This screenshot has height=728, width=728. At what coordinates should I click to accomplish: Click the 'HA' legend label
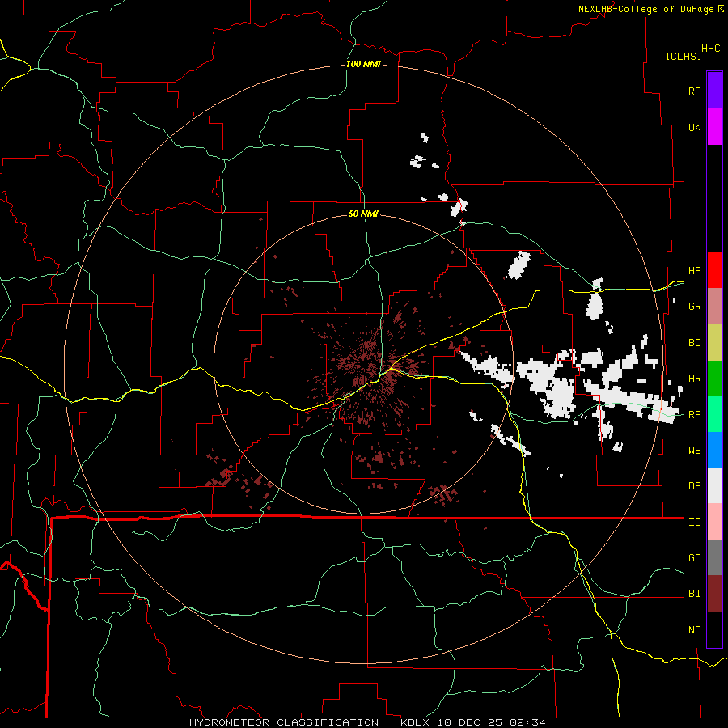[694, 271]
